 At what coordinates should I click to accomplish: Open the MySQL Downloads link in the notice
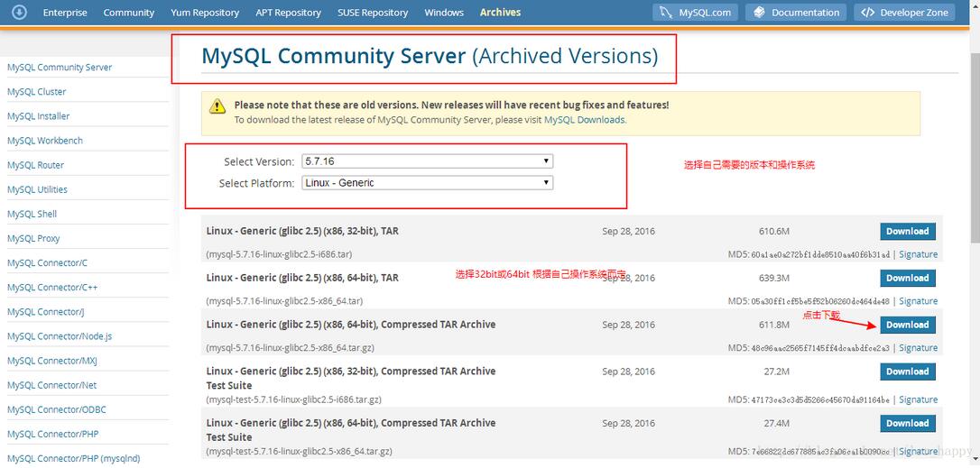tap(584, 120)
